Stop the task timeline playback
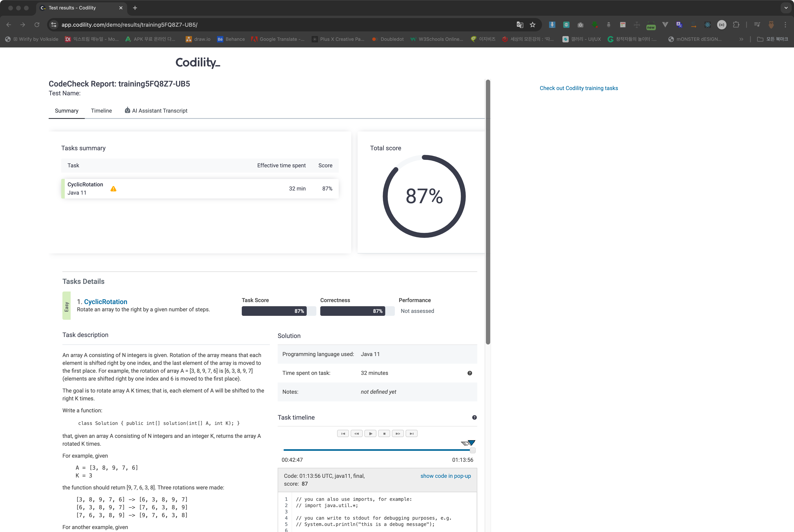Image resolution: width=794 pixels, height=532 pixels. point(384,434)
